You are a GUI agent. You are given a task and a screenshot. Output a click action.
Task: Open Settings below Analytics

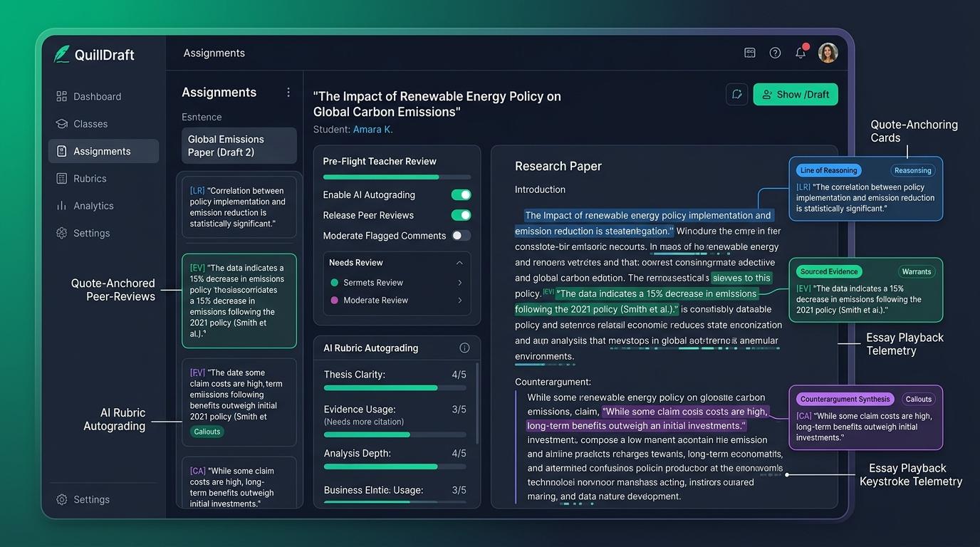pos(83,233)
